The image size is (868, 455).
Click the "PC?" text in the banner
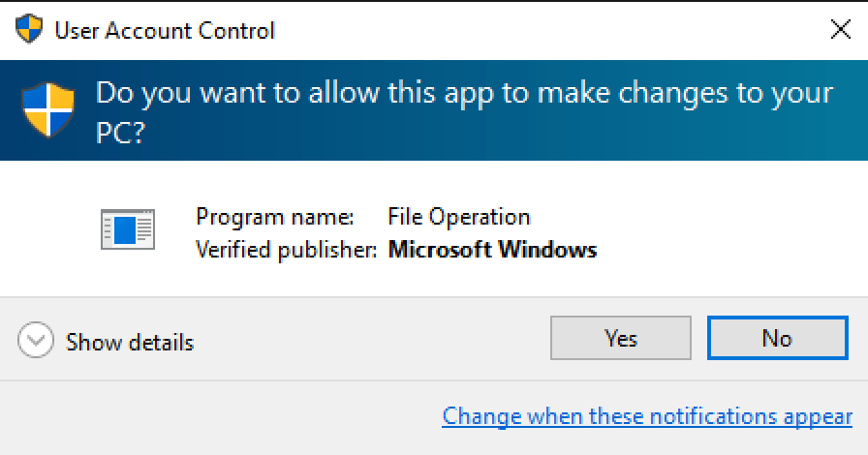[120, 133]
